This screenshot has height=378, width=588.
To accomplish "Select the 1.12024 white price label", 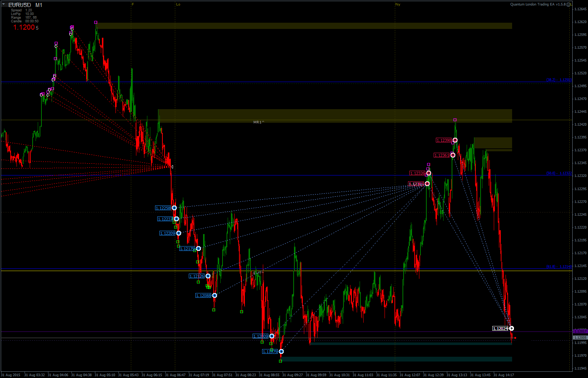I will coord(500,329).
